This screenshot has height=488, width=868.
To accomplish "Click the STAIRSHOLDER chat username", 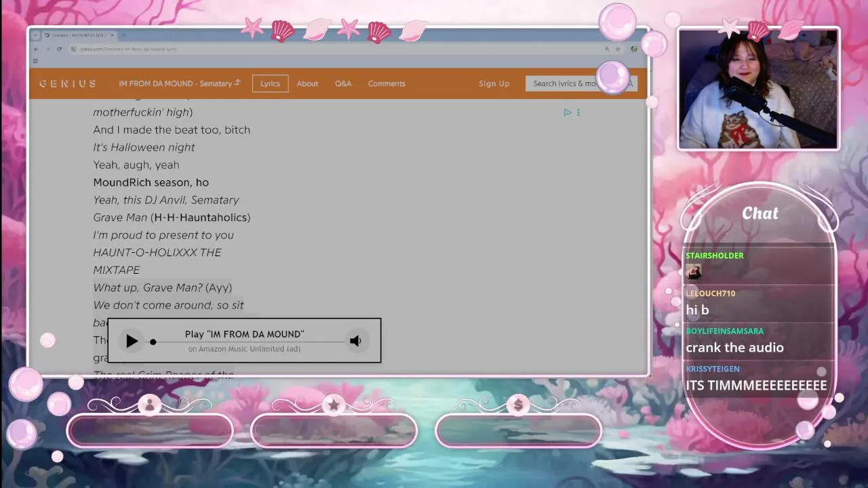I will pos(715,256).
